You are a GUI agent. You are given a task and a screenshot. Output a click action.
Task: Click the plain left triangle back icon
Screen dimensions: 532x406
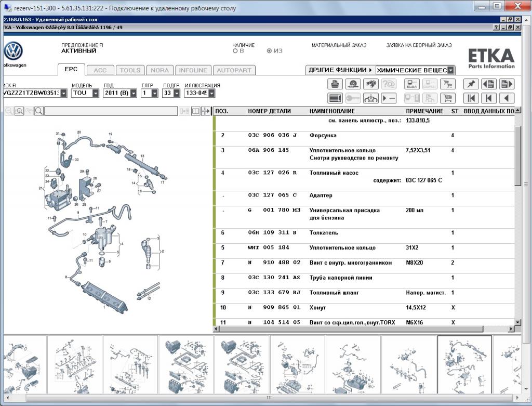[507, 98]
